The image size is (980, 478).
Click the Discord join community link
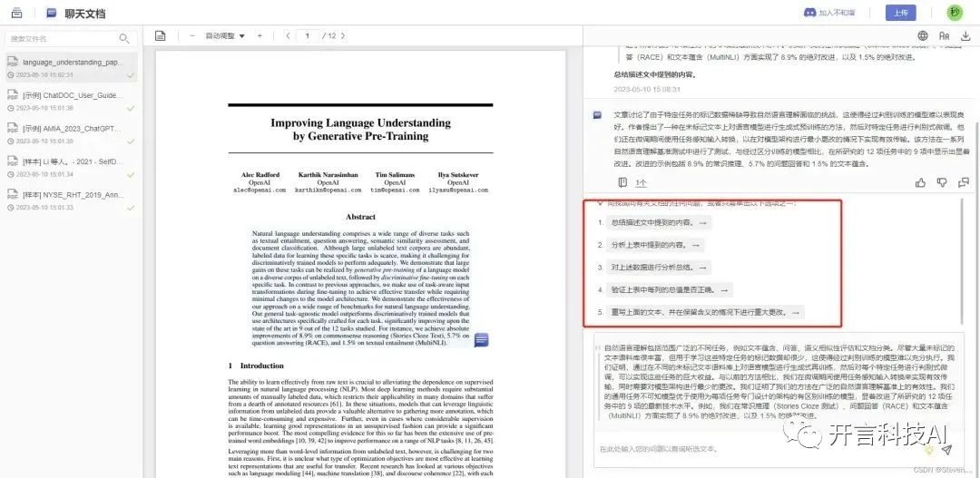click(x=828, y=13)
